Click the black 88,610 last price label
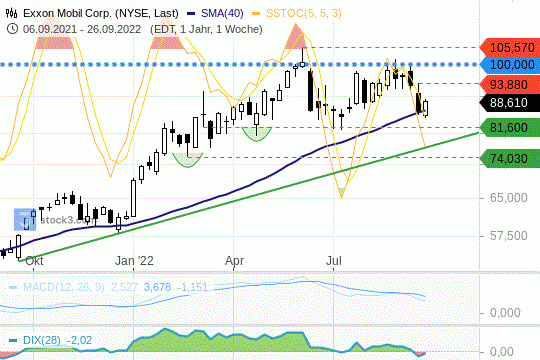 pos(510,103)
